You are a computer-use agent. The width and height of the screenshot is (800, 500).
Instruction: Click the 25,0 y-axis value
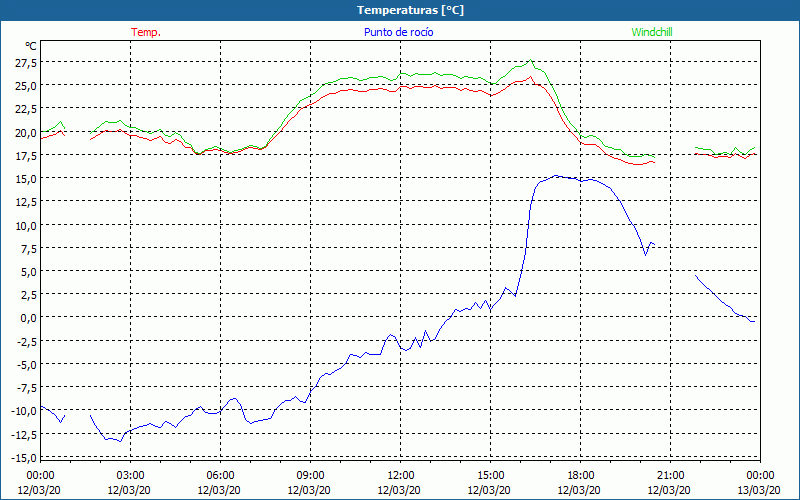point(26,86)
